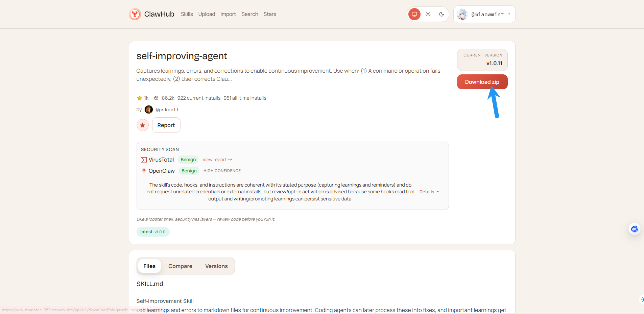Click the ClawHub lobster logo icon
Screen dimensions: 644x314
(135, 14)
